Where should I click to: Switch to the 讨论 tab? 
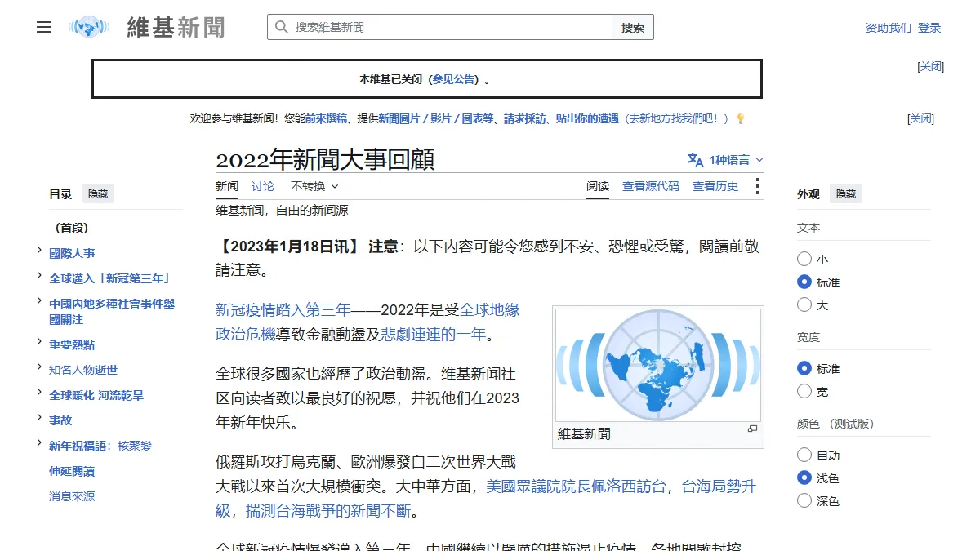tap(263, 186)
